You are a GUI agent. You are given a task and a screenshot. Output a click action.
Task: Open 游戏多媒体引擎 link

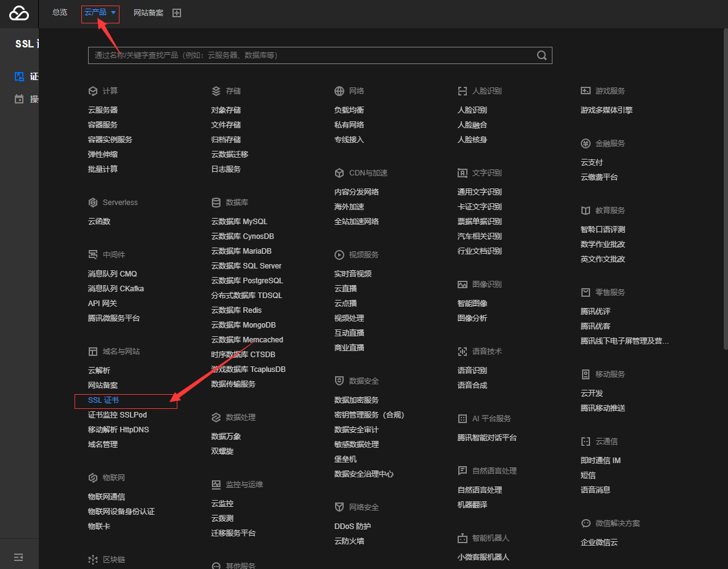click(606, 110)
